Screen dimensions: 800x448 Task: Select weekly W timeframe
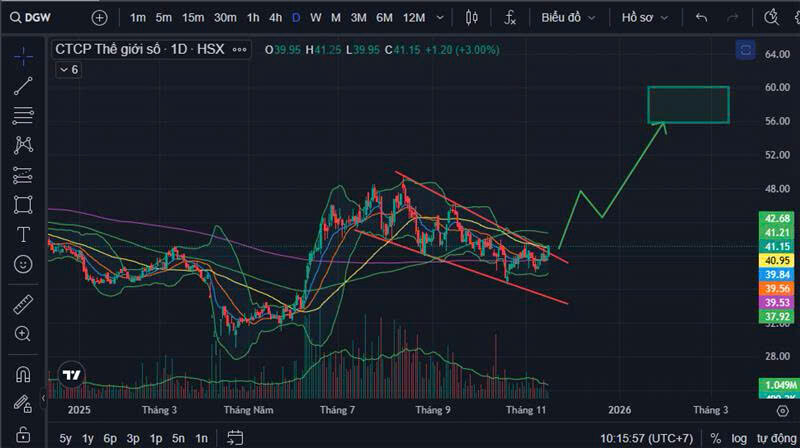316,18
